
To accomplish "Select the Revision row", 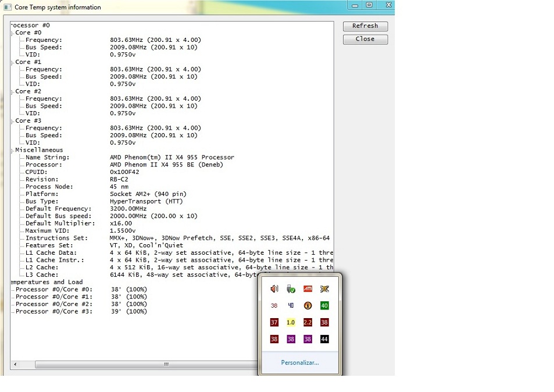I will pyautogui.click(x=77, y=180).
